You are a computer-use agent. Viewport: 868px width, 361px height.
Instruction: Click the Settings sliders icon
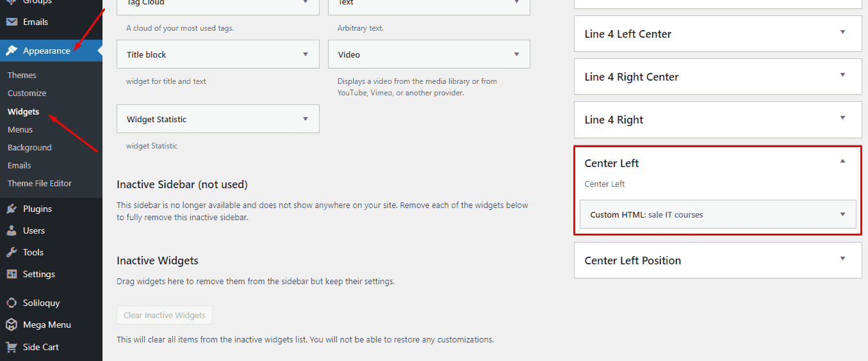12,274
